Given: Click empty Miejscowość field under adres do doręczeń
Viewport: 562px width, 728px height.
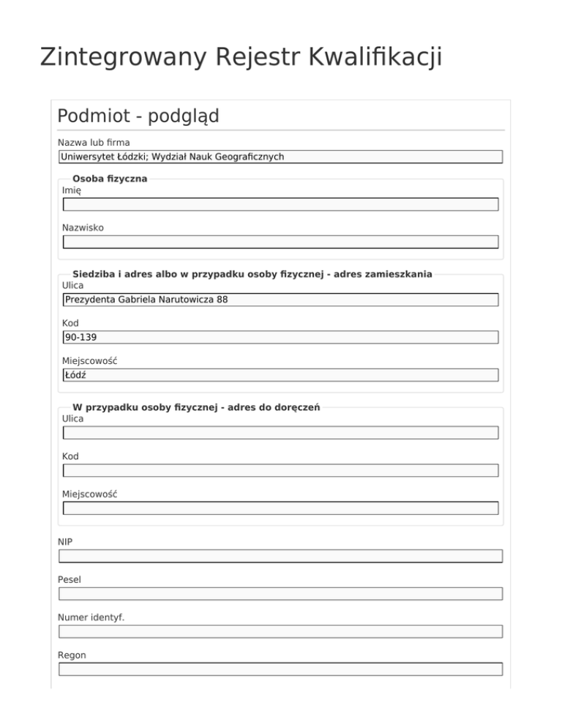Looking at the screenshot, I should pyautogui.click(x=280, y=508).
